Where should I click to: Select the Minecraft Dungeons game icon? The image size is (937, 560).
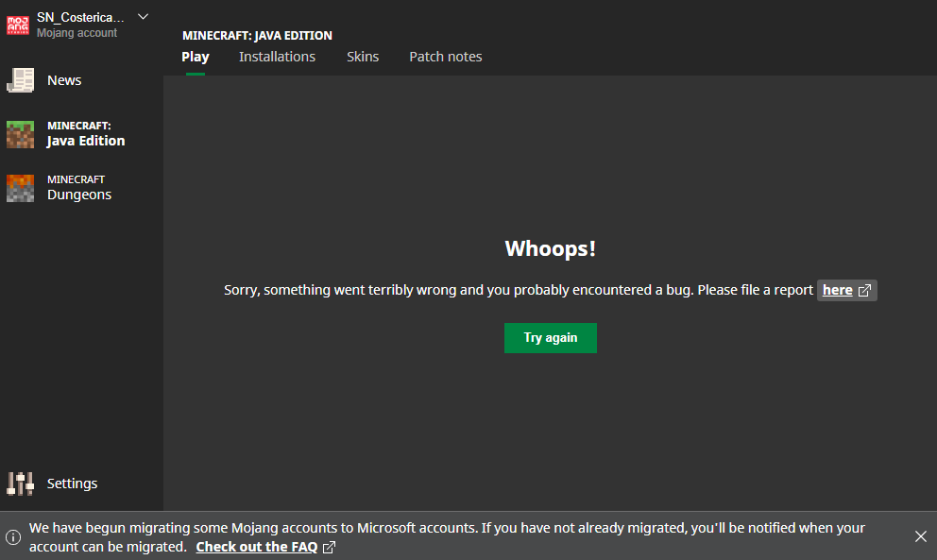tap(20, 188)
